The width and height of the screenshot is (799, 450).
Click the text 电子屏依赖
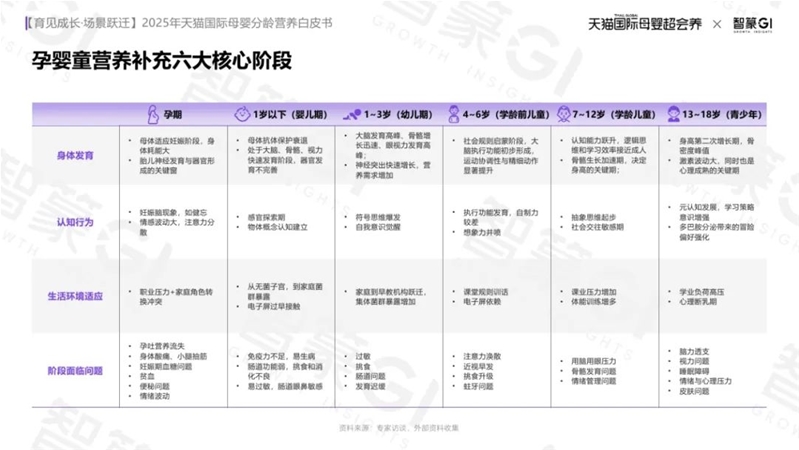482,302
